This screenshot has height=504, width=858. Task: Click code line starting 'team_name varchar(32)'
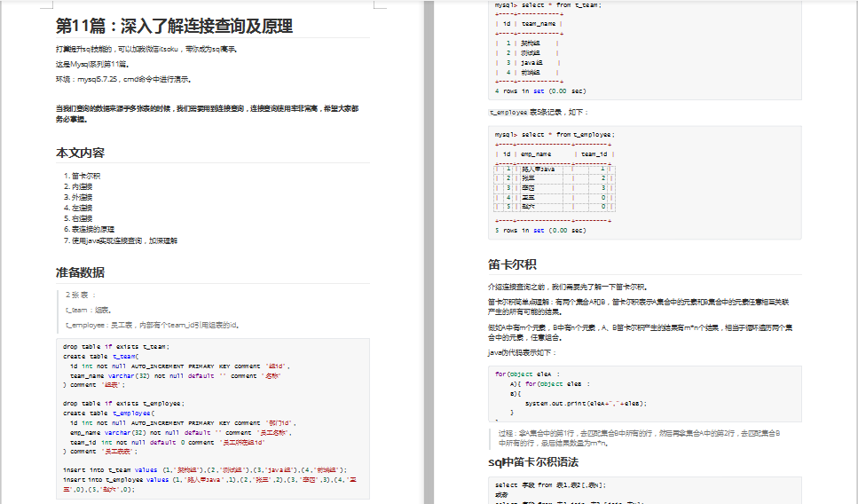[x=176, y=376]
